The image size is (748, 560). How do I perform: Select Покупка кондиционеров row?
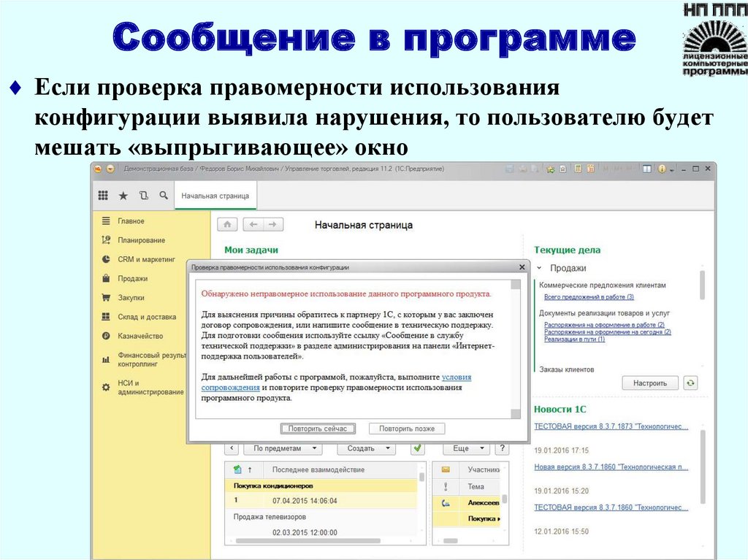pos(321,486)
